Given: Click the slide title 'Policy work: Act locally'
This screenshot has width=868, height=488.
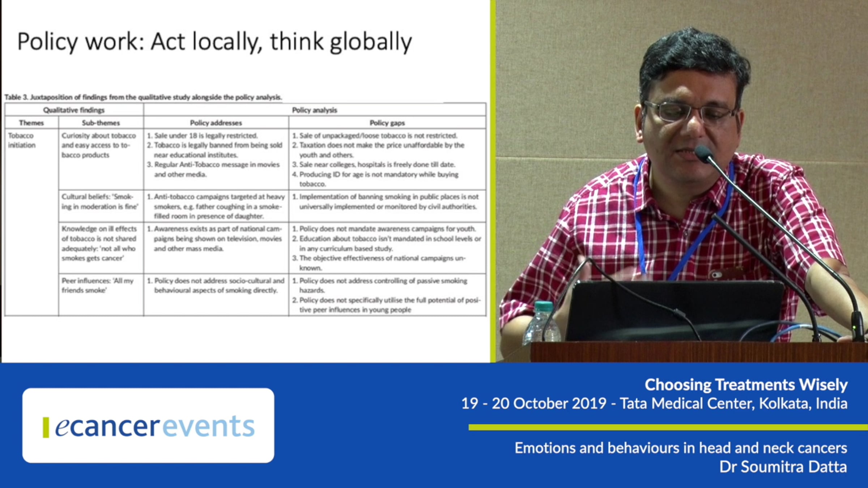Looking at the screenshot, I should pyautogui.click(x=214, y=42).
